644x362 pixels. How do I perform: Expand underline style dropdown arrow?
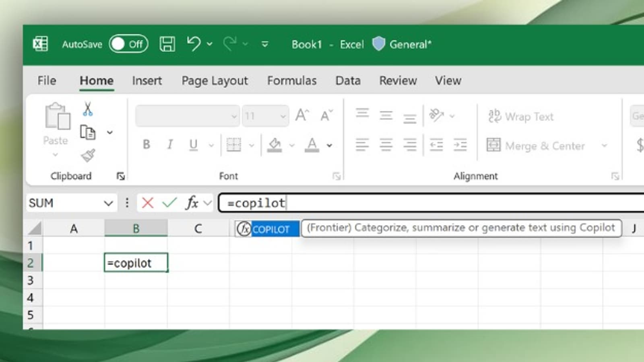[x=211, y=145]
